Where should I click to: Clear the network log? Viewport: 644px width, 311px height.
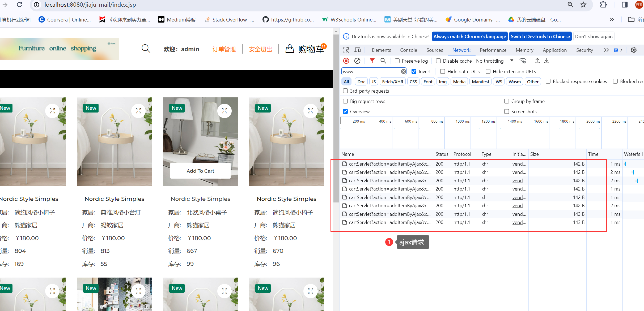(357, 61)
